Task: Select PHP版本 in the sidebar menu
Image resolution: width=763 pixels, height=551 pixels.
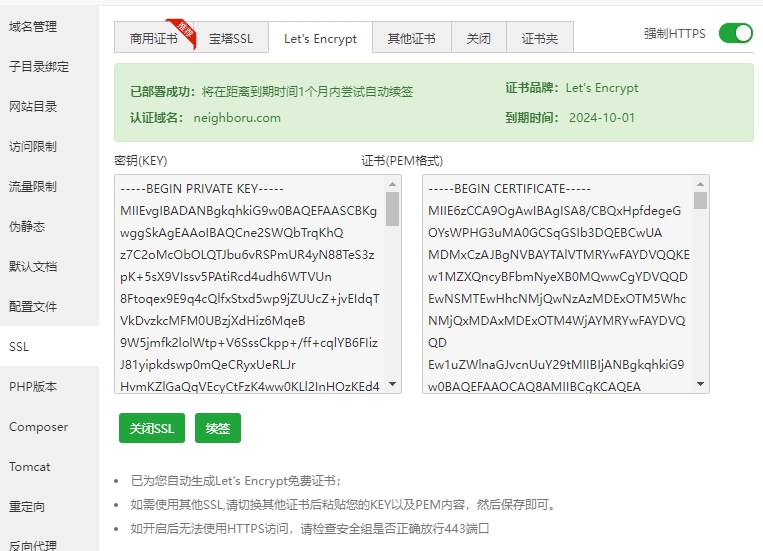Action: [33, 386]
